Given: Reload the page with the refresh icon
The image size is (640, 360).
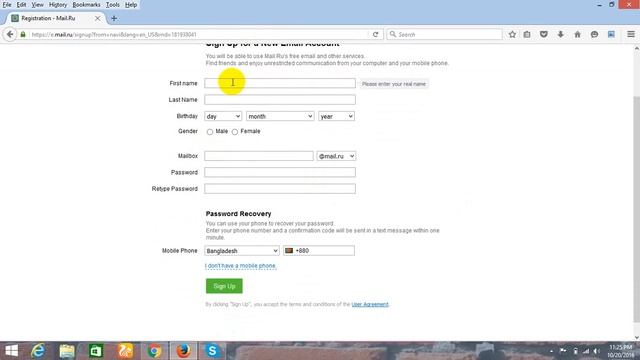Looking at the screenshot, I should pyautogui.click(x=376, y=35).
